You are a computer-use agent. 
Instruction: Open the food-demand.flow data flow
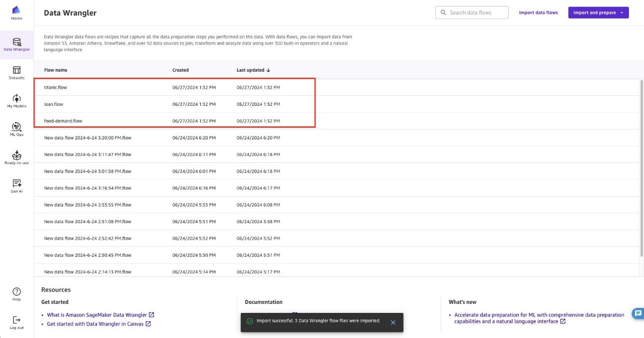[63, 121]
